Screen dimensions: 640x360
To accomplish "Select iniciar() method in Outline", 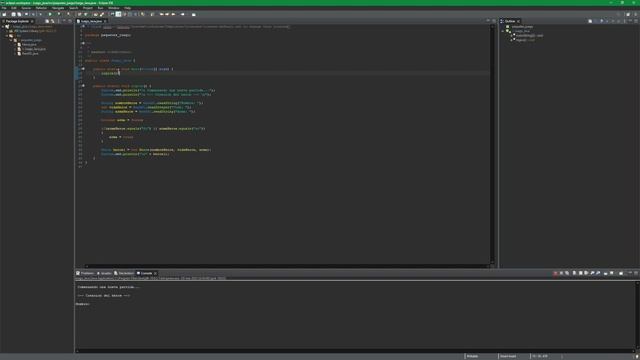I will tap(525, 40).
